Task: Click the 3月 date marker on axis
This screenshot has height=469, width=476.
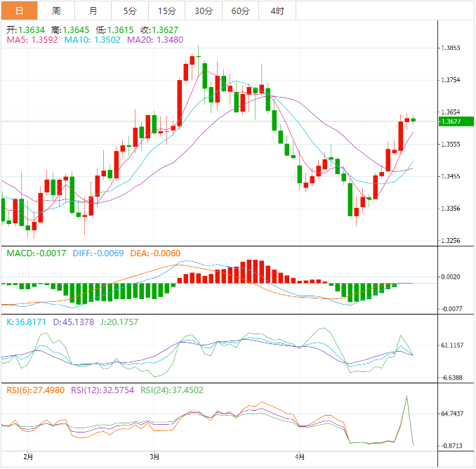Action: pos(155,456)
